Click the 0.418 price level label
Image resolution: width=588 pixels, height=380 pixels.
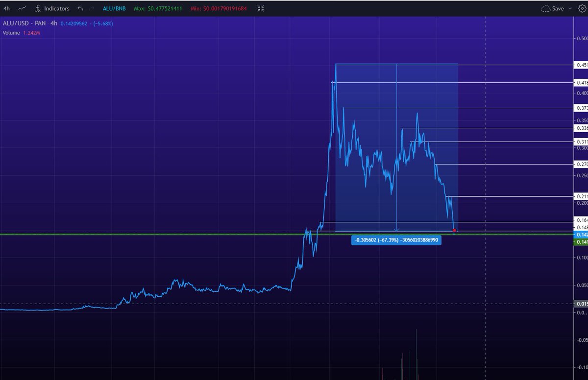pyautogui.click(x=581, y=83)
